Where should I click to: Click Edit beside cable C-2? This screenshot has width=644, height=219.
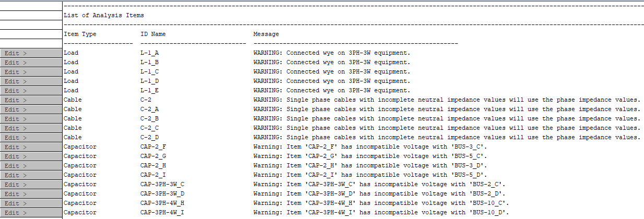coord(31,100)
